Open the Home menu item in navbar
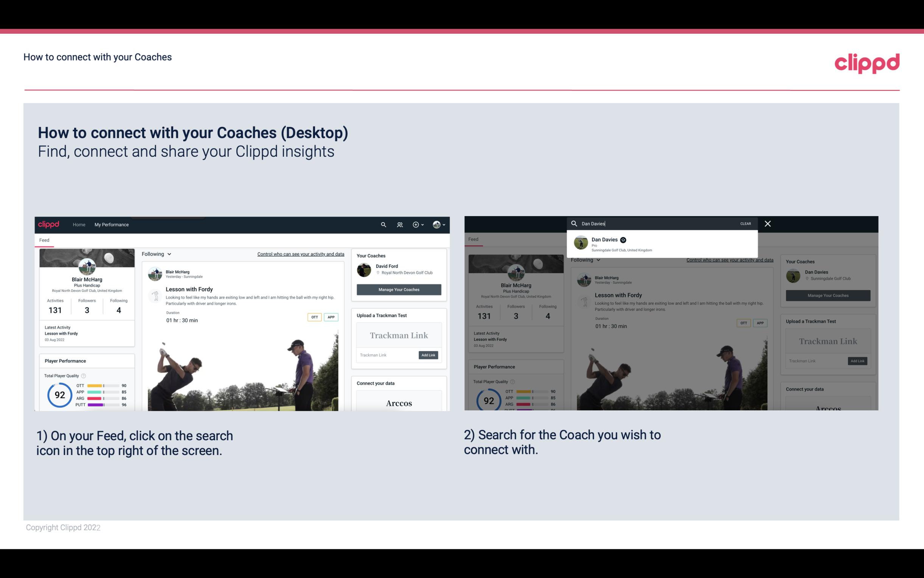This screenshot has width=924, height=578. [x=79, y=224]
